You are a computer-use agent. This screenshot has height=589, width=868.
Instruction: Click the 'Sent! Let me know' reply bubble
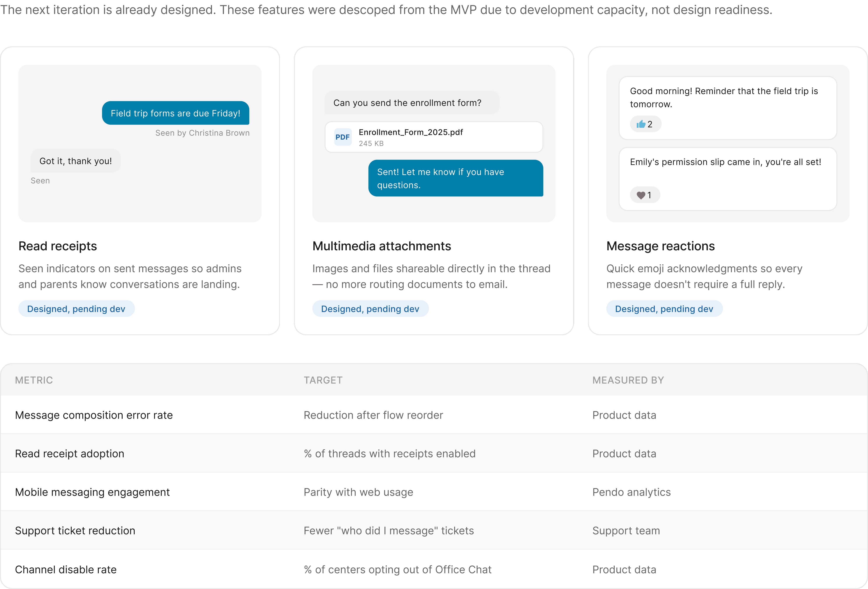pyautogui.click(x=455, y=178)
